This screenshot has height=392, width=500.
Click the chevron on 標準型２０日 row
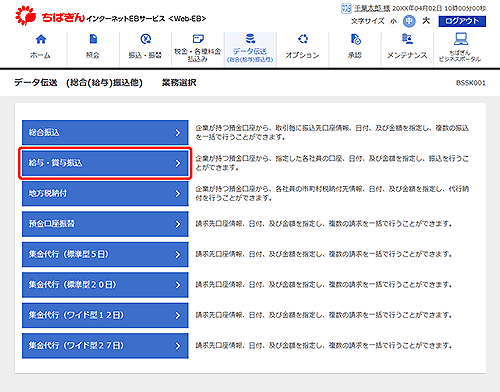coord(178,285)
